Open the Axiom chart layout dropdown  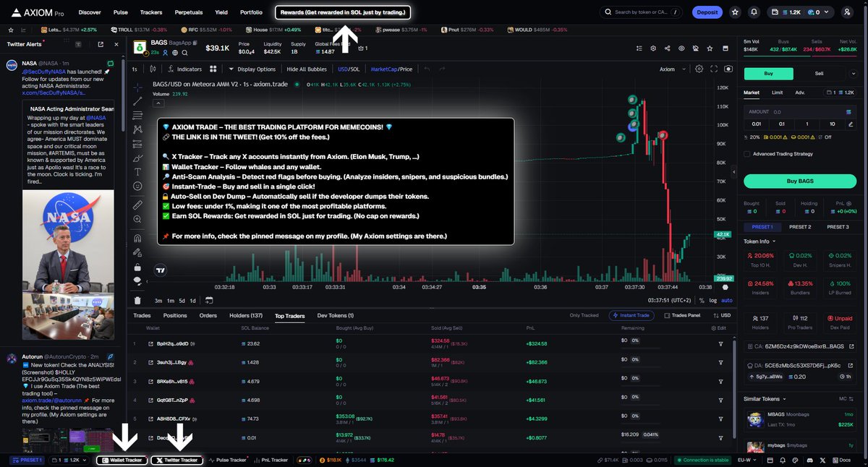[x=671, y=69]
